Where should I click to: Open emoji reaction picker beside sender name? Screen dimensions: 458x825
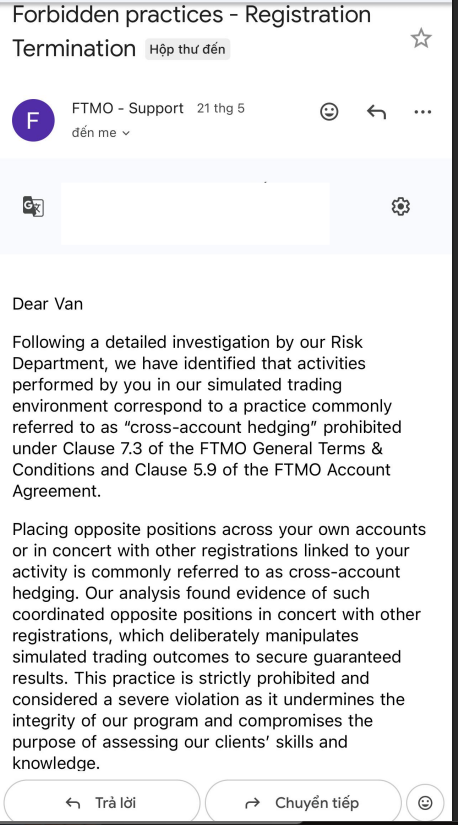(330, 112)
